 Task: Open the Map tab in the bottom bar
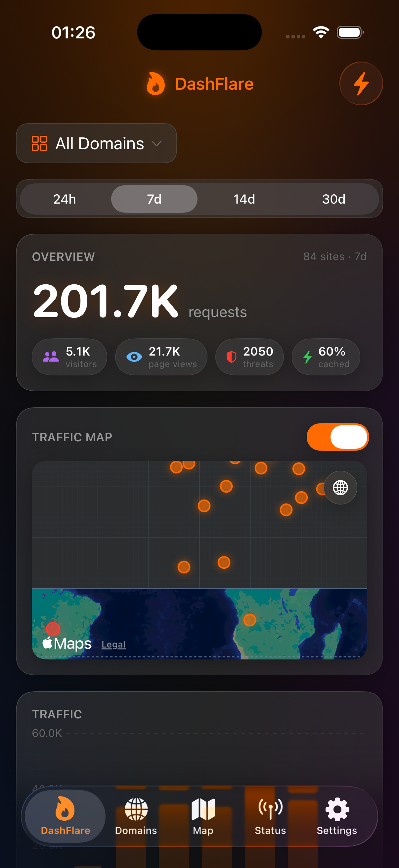tap(203, 816)
